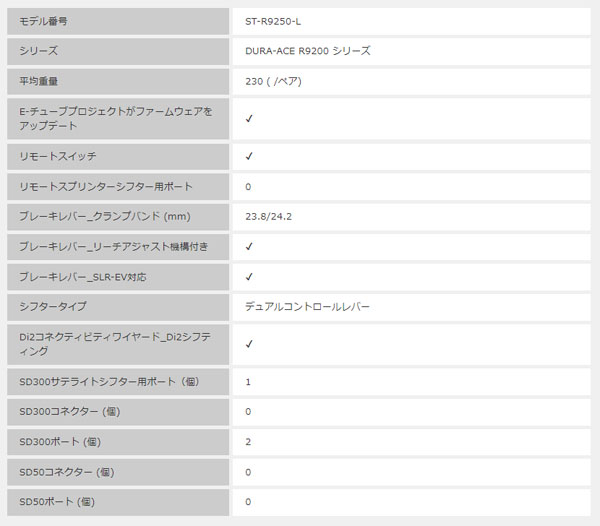Click the SD300コネクター (個) label

(x=70, y=412)
